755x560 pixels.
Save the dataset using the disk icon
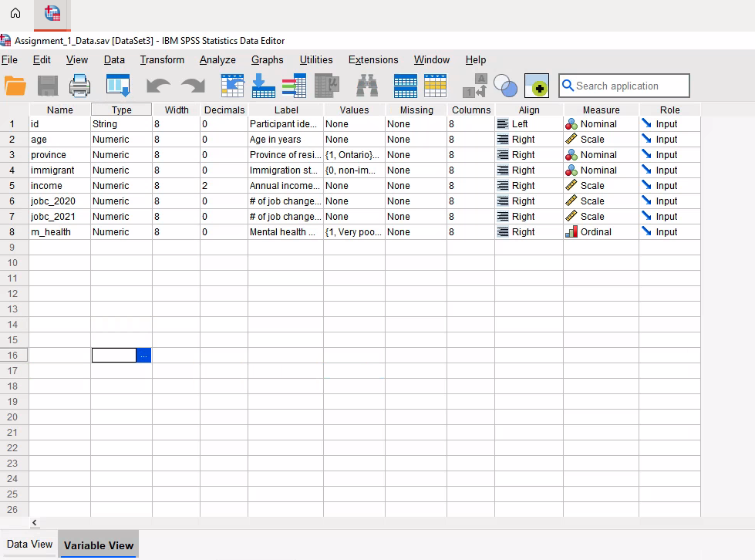click(47, 86)
